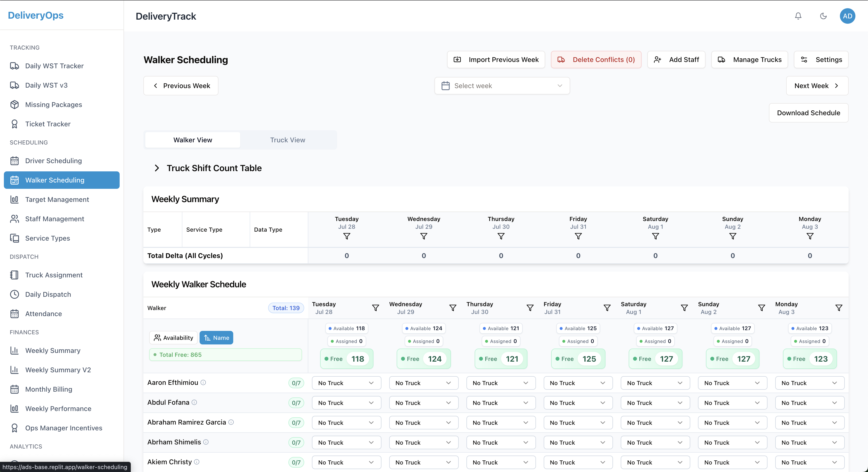Image resolution: width=868 pixels, height=472 pixels.
Task: Switch to Walker View tab
Action: [192, 140]
